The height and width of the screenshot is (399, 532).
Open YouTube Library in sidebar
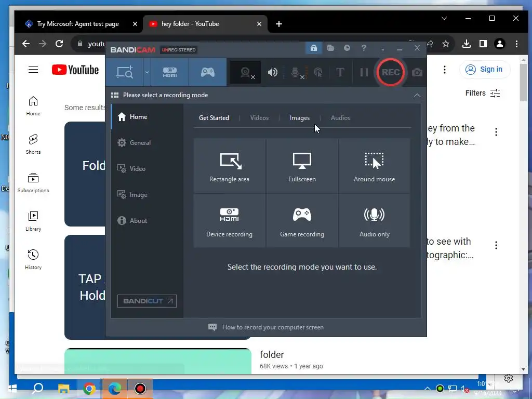pyautogui.click(x=33, y=221)
